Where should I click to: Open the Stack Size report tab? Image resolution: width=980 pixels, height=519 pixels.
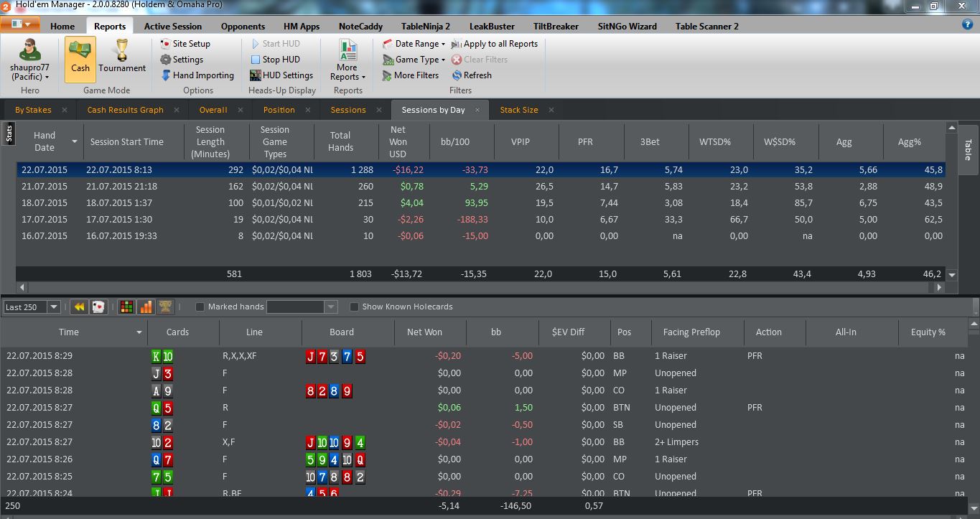pos(518,110)
